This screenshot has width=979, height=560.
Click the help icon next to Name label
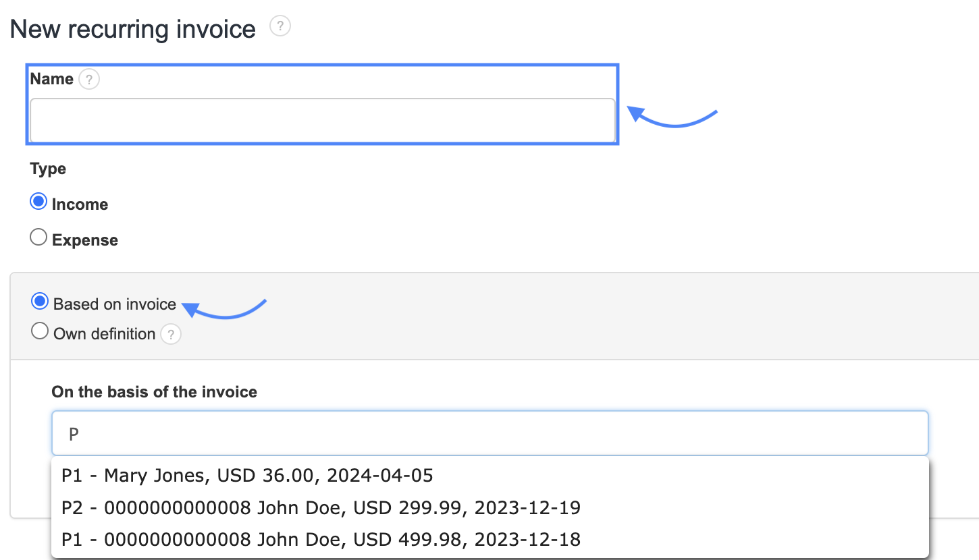89,80
